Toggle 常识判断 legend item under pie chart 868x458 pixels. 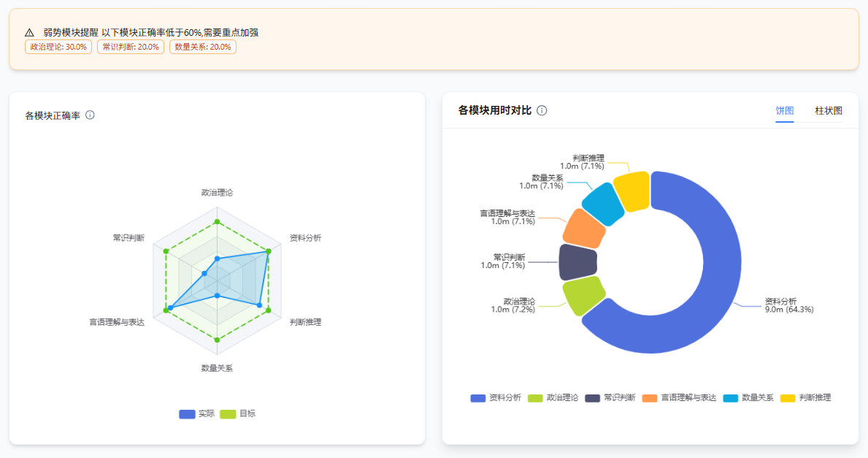(610, 398)
